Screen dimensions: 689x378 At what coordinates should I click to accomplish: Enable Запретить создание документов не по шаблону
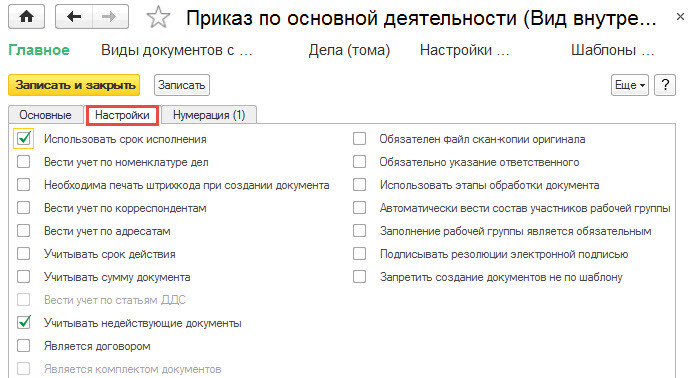[359, 277]
